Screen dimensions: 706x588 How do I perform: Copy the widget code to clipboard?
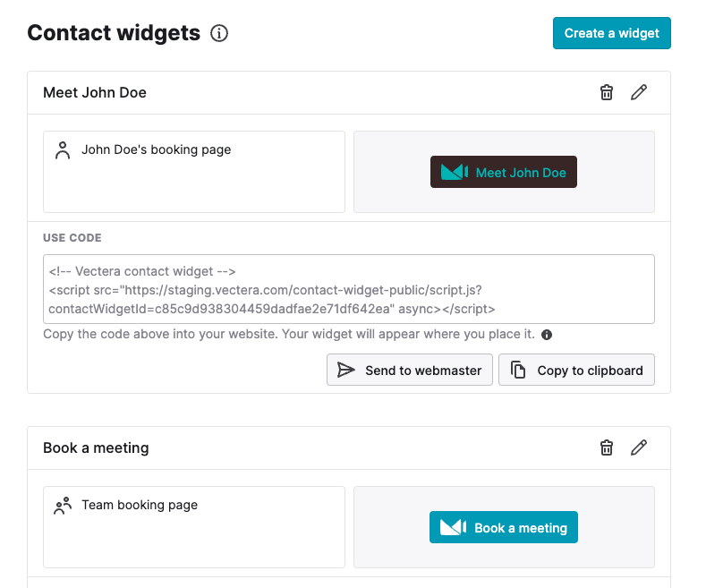click(x=576, y=370)
